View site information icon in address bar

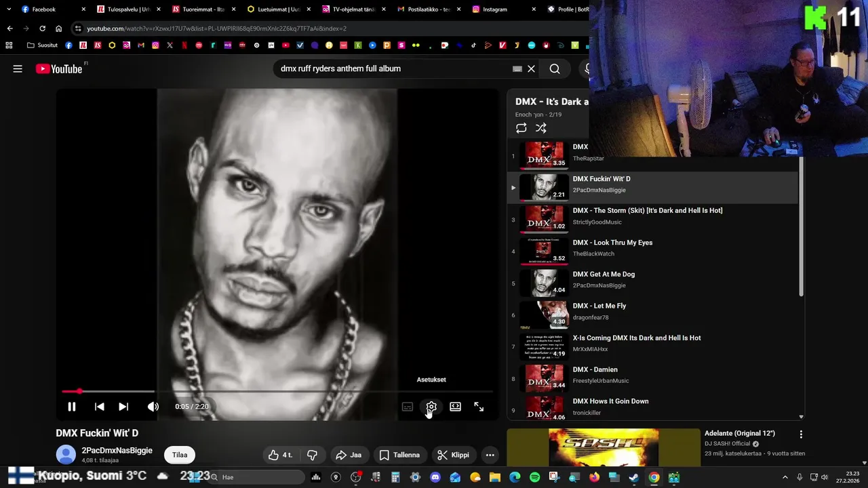(79, 28)
